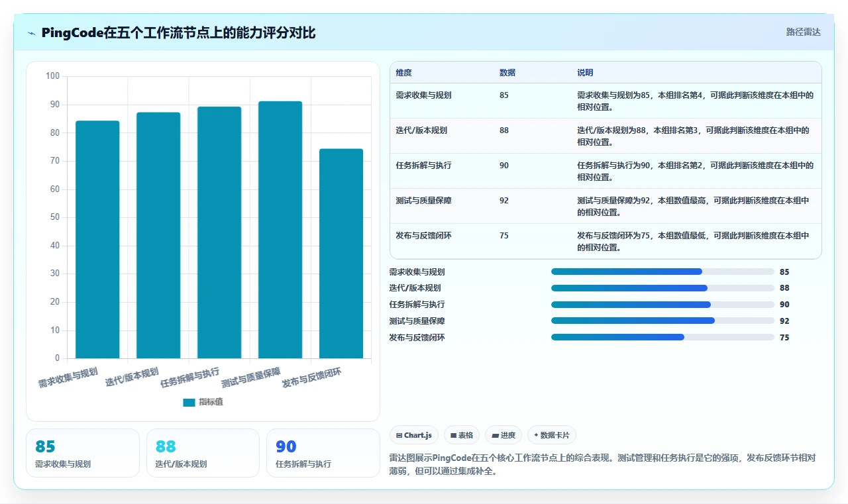Select the 需求收集与规划 table row name
This screenshot has height=504, width=848.
(423, 95)
